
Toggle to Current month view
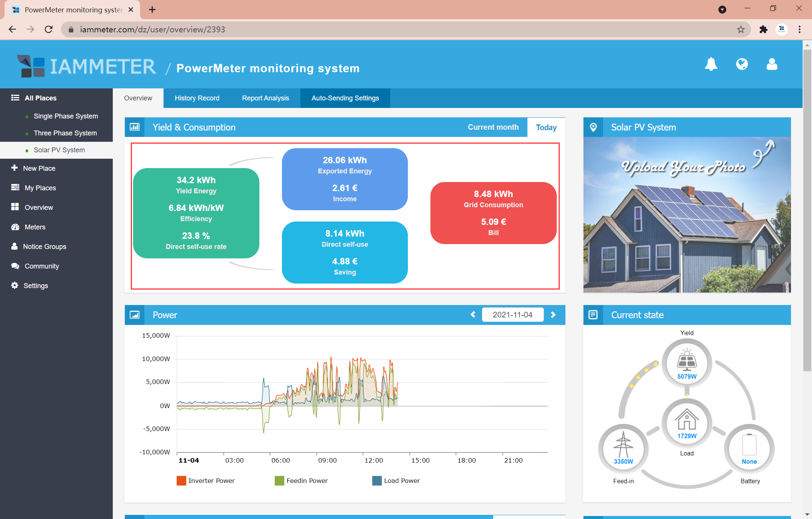point(493,127)
